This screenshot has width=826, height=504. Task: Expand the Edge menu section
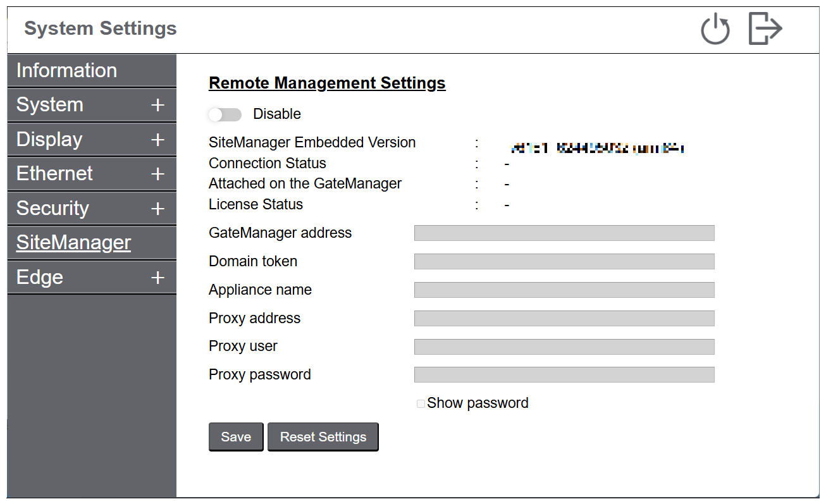point(157,278)
